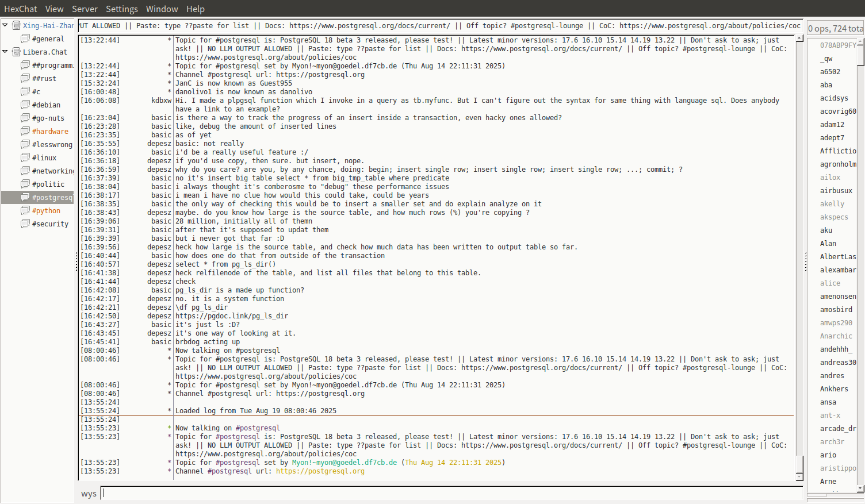Click the wys nickname button

pos(89,494)
